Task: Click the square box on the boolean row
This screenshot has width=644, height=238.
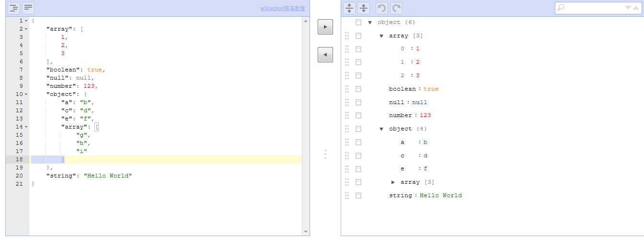Action: 358,89
